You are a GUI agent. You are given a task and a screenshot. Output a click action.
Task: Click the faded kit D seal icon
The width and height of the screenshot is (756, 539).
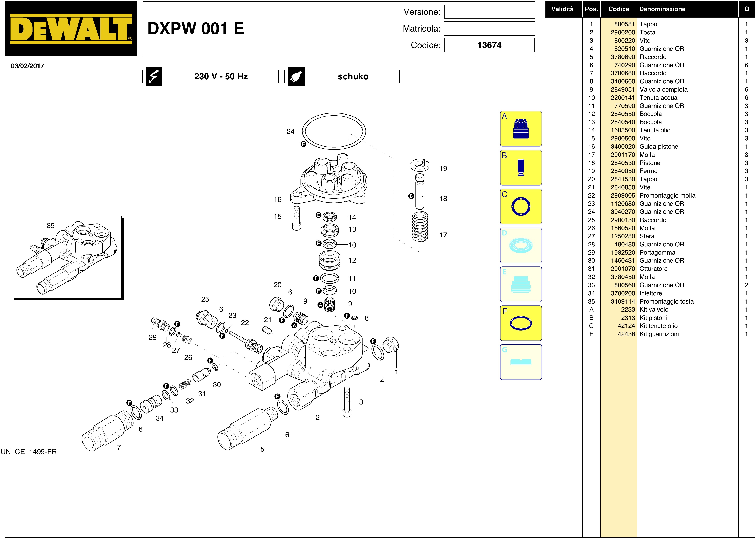tap(520, 246)
